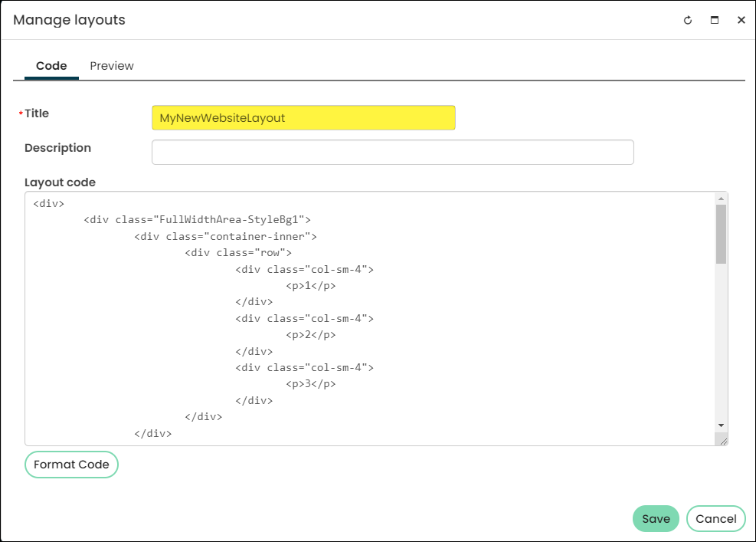Click the row div code line
Viewport: 756px width, 542px height.
(238, 252)
